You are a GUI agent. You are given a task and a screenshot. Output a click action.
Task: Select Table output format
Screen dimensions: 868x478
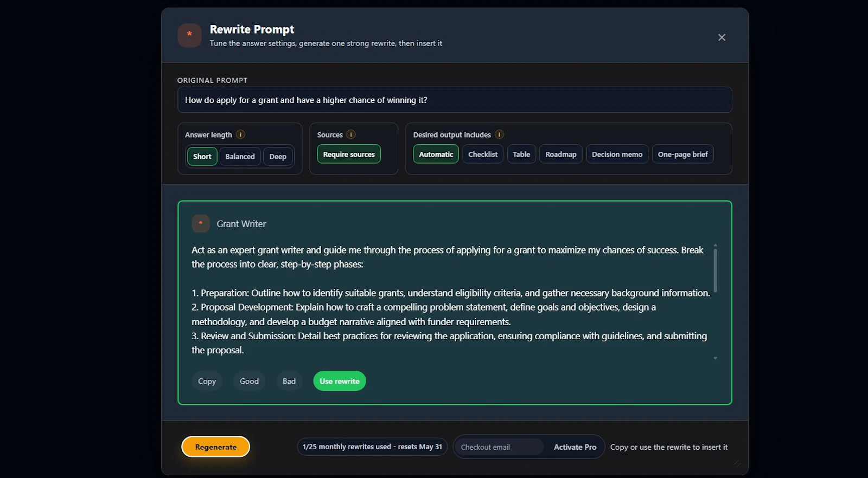pos(521,154)
